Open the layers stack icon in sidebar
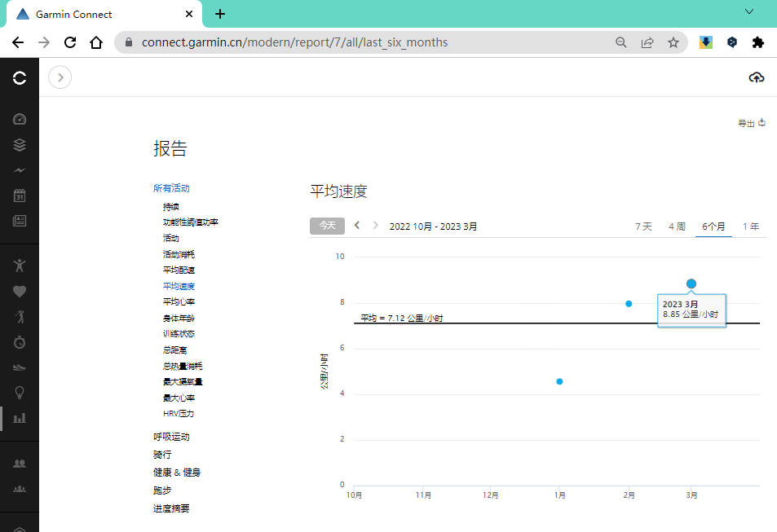The height and width of the screenshot is (532, 777). (20, 145)
